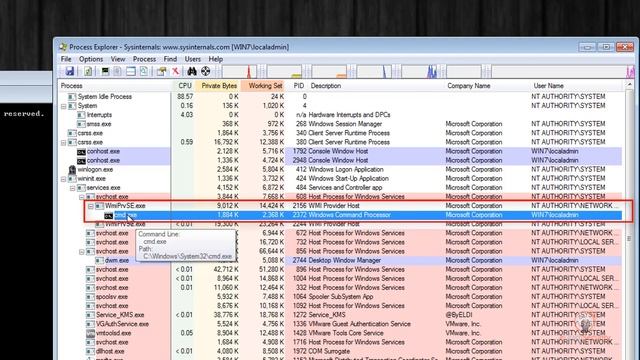The width and height of the screenshot is (640, 360).
Task: Collapse the services.exe tree node
Action: coord(73,188)
